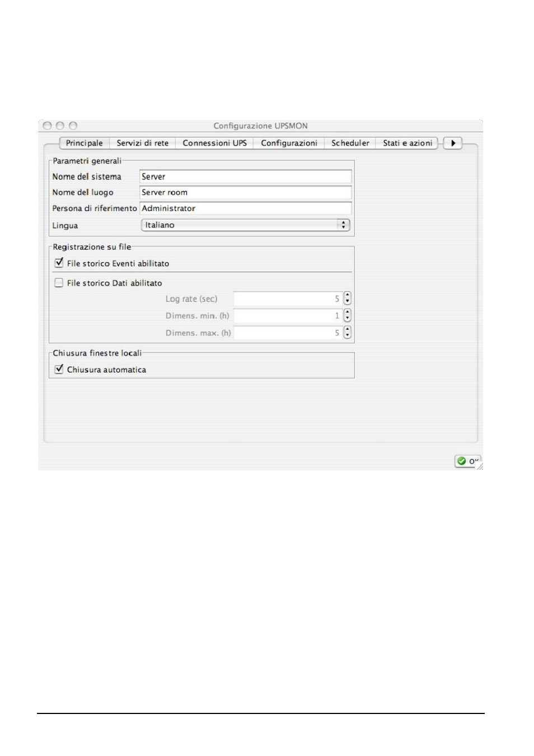The image size is (534, 756).
Task: Click the Chiusura finestre locali group label
Action: tap(97, 353)
